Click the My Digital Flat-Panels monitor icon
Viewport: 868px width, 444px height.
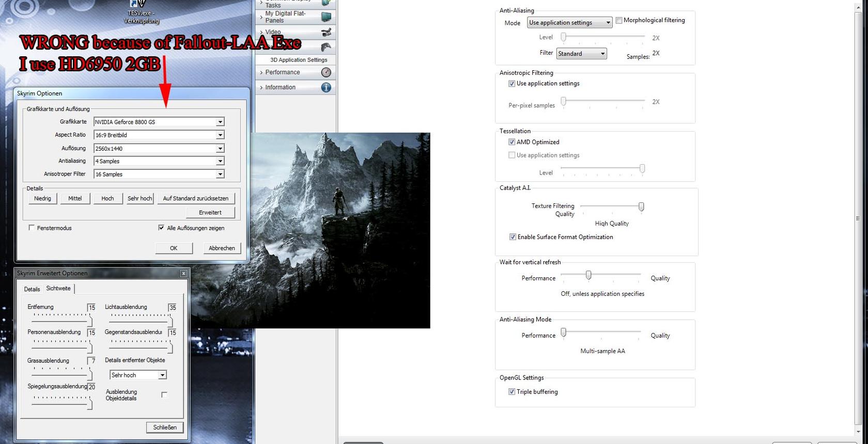[x=326, y=17]
